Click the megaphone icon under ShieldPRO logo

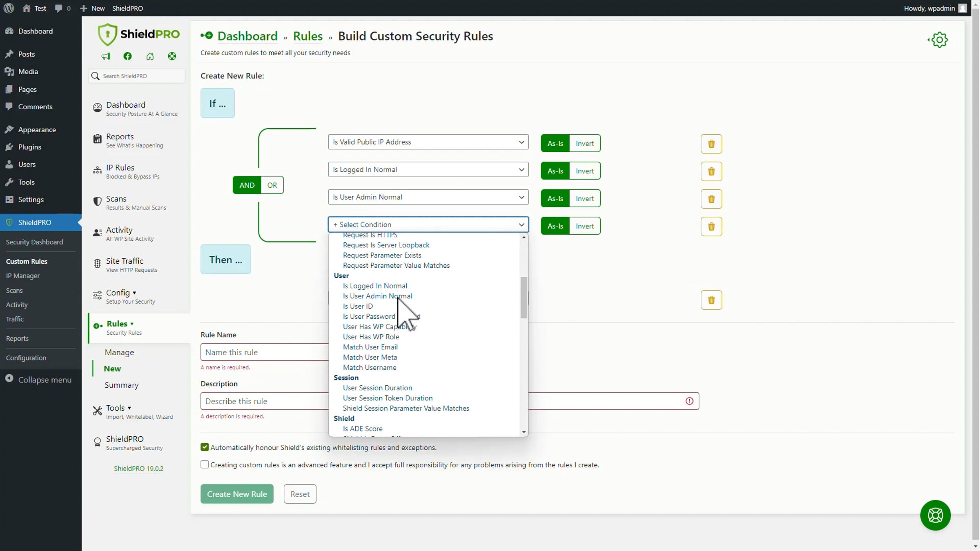106,56
